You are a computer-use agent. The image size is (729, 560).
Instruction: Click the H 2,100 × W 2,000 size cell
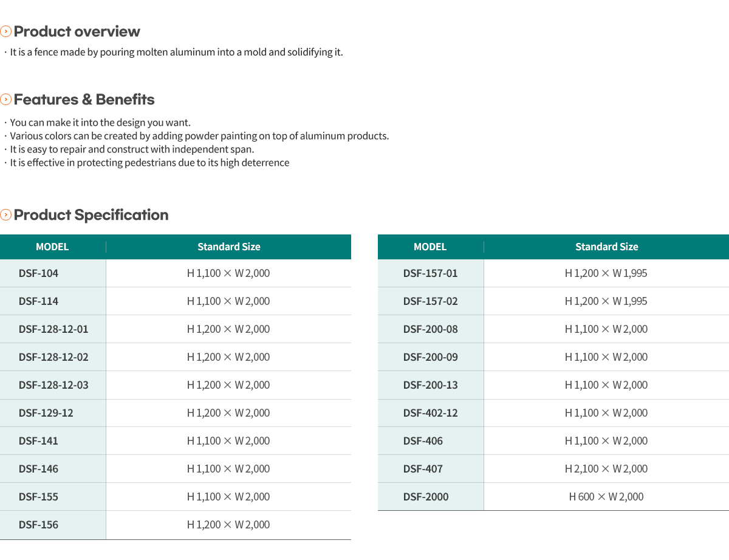606,469
